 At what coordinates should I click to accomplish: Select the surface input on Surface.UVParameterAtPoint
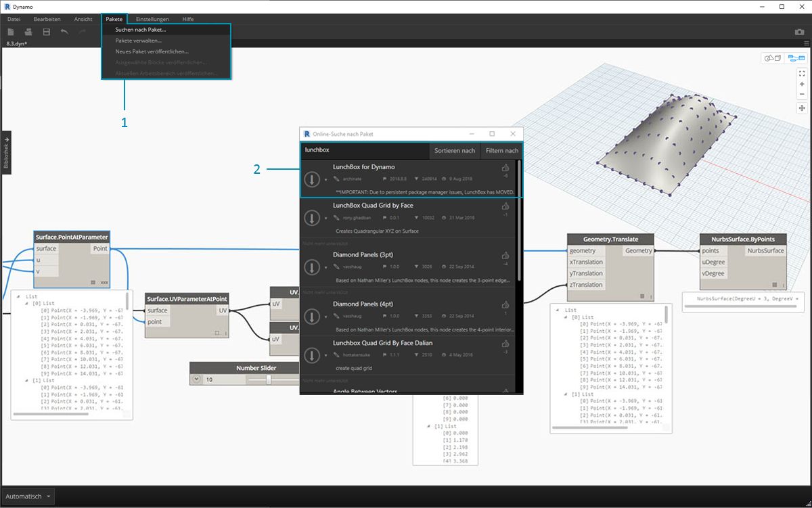[158, 310]
